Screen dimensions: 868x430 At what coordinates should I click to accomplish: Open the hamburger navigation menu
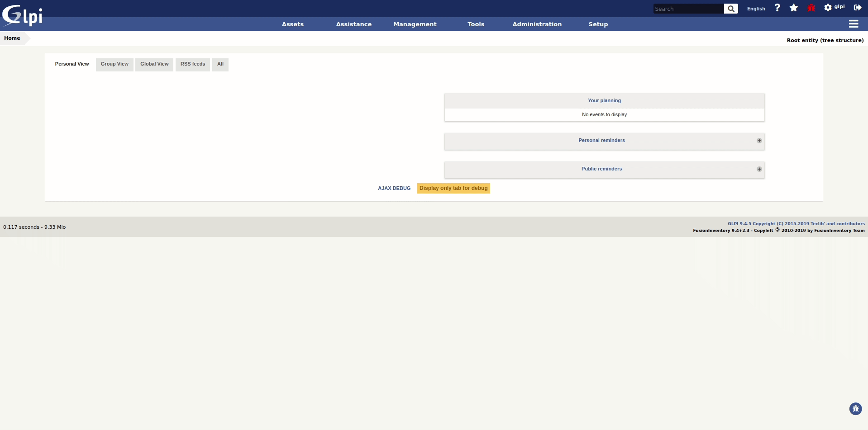pos(854,24)
